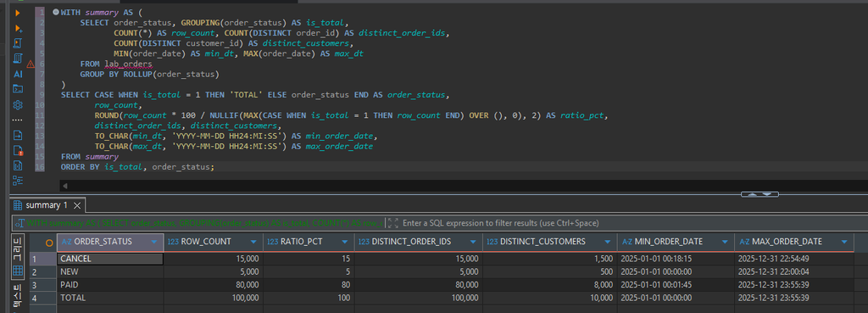This screenshot has width=868, height=313.
Task: Click DISTINCT_CUSTOMERS value 500
Action: [x=549, y=271]
